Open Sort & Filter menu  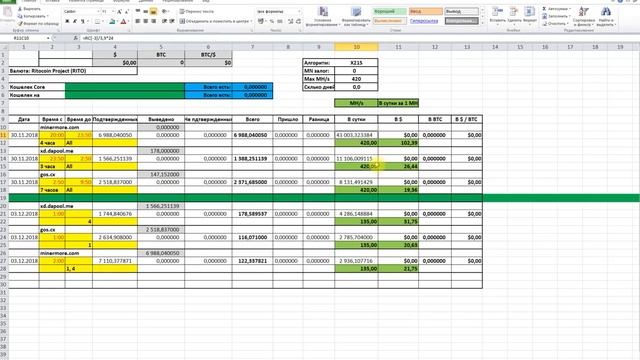click(584, 16)
